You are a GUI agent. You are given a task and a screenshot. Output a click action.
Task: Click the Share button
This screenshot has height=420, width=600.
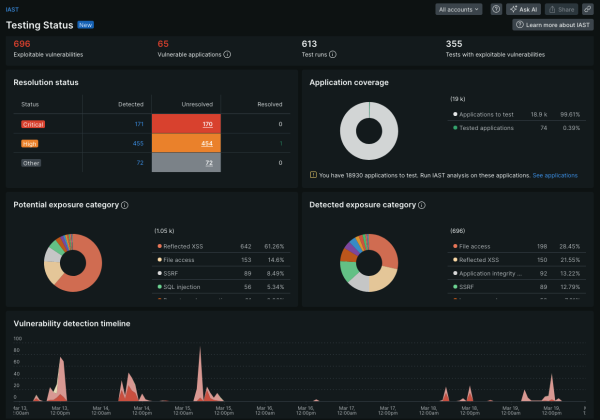[560, 9]
